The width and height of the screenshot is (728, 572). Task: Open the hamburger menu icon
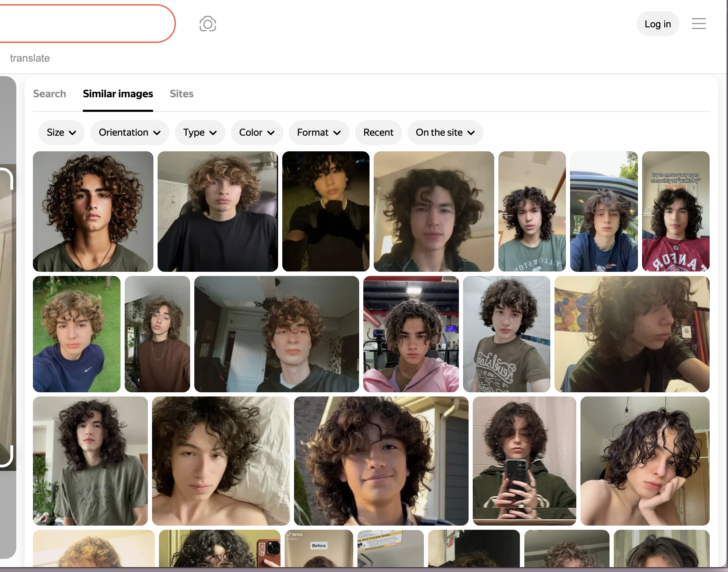(699, 24)
